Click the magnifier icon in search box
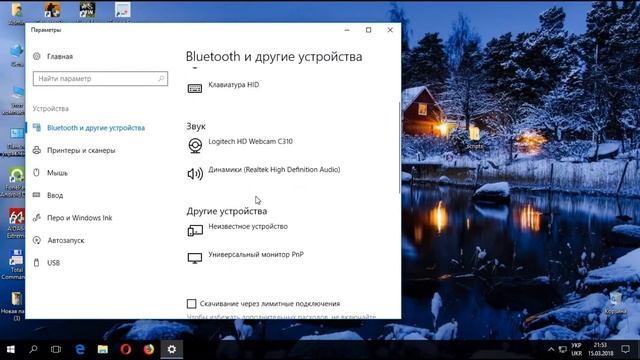Viewport: 640px width, 360px height. [161, 78]
